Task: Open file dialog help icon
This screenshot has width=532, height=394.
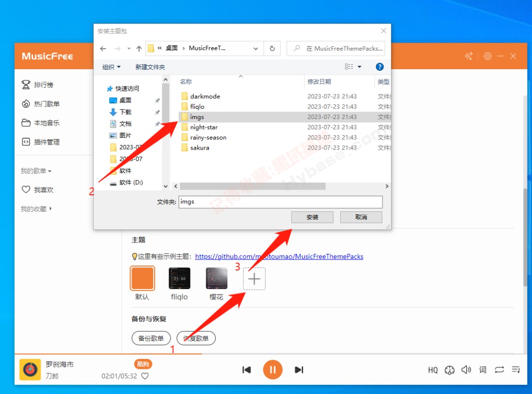Action: (379, 67)
